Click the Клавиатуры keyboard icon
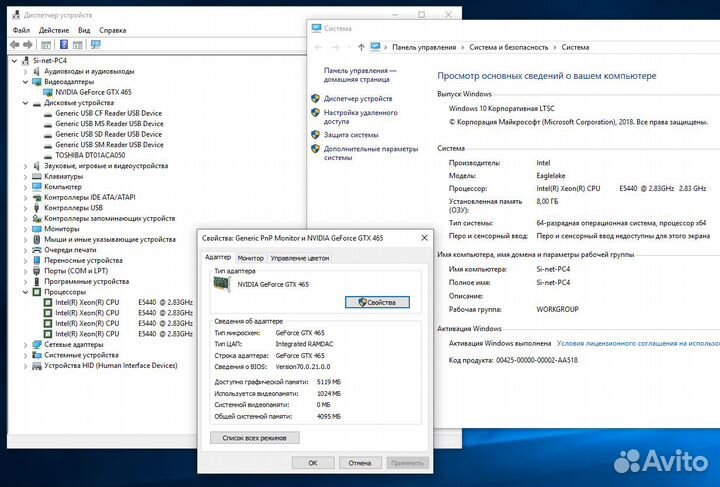This screenshot has width=720, height=487. [x=37, y=176]
